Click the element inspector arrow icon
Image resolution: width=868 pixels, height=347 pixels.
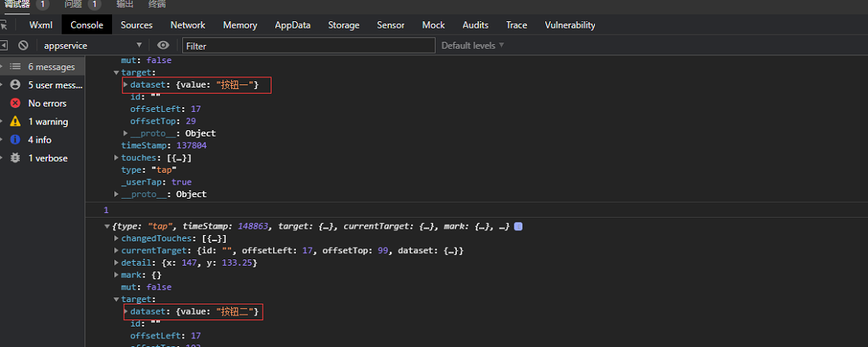4,25
